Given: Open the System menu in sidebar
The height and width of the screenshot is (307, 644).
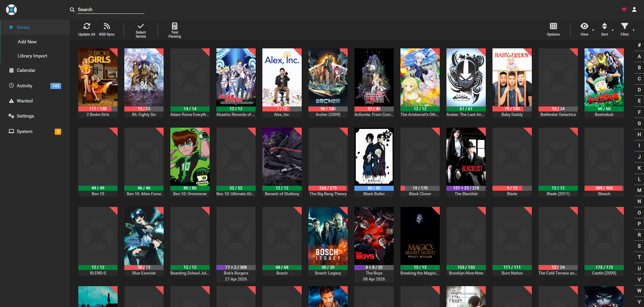Looking at the screenshot, I should [x=25, y=131].
